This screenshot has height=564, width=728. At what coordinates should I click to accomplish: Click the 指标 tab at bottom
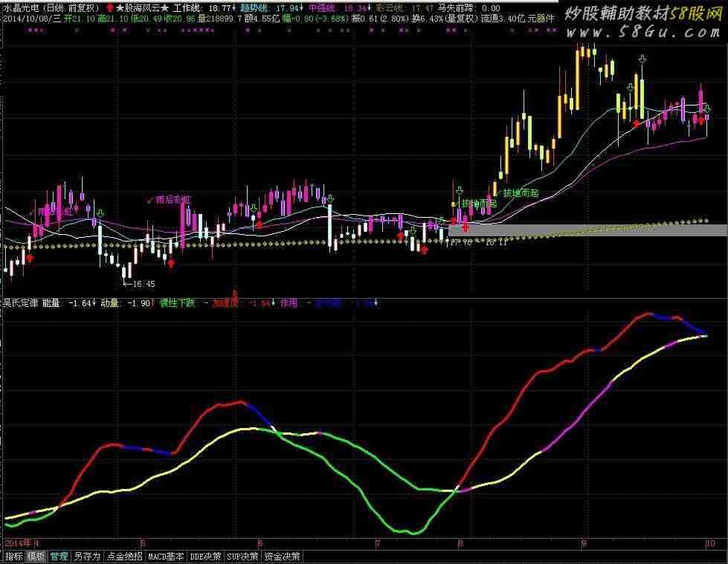tap(13, 556)
